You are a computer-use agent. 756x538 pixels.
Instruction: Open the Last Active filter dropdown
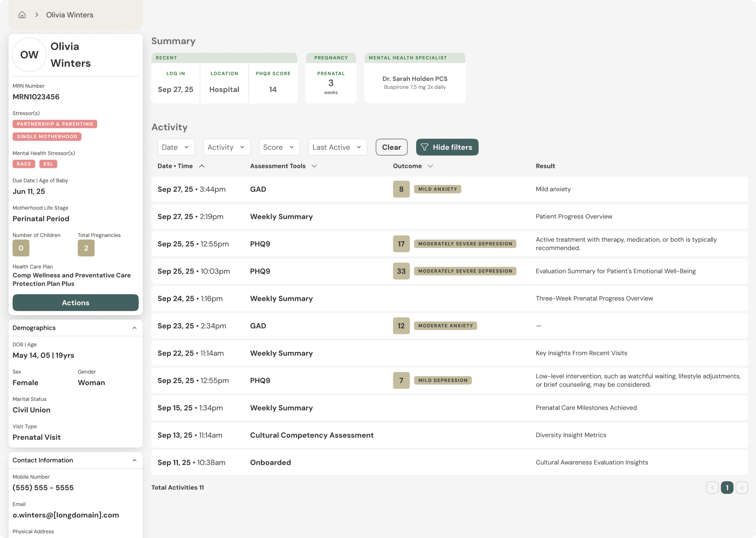tap(337, 147)
